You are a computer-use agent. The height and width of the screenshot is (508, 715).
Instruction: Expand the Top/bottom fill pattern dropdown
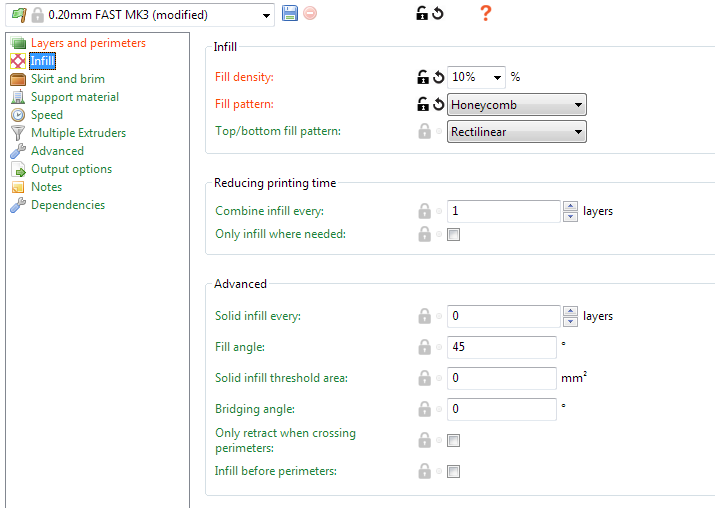click(x=517, y=132)
